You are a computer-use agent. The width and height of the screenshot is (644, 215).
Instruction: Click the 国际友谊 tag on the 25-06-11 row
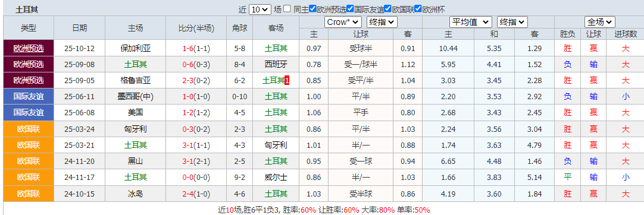pyautogui.click(x=29, y=97)
